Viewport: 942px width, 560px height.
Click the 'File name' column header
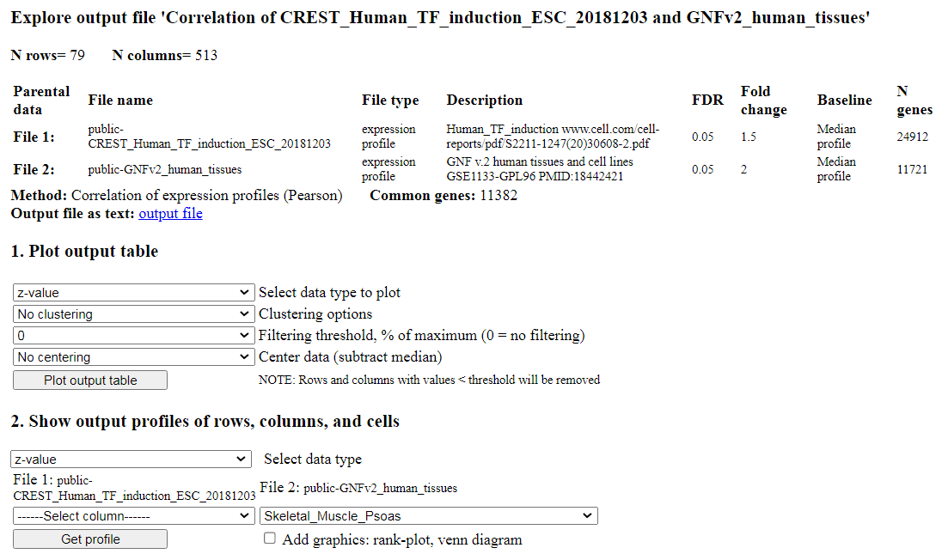pos(120,100)
